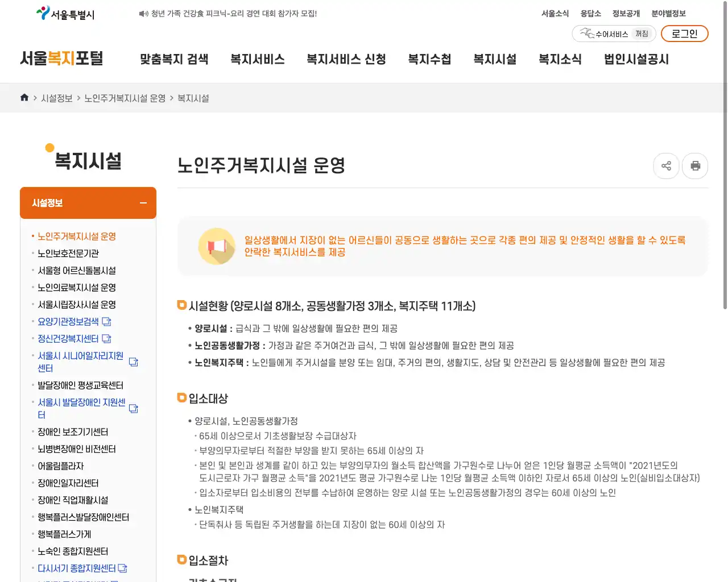Click the 입소대상 section heading
The width and height of the screenshot is (728, 582).
point(208,398)
